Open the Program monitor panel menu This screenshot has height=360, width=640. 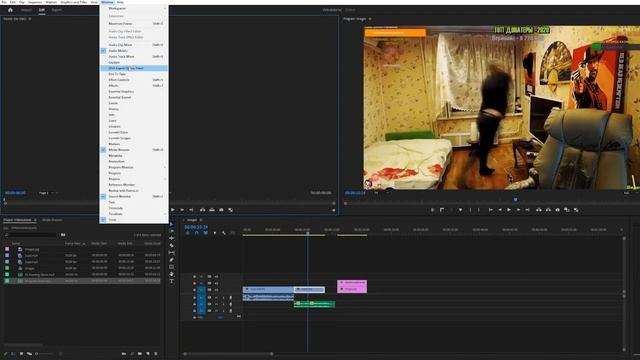pos(370,19)
